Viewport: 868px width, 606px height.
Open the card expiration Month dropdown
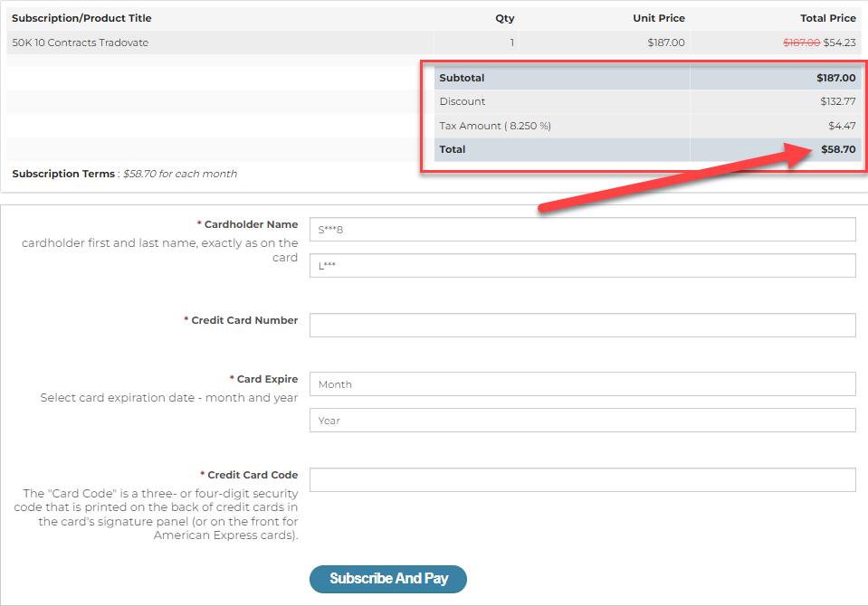582,384
